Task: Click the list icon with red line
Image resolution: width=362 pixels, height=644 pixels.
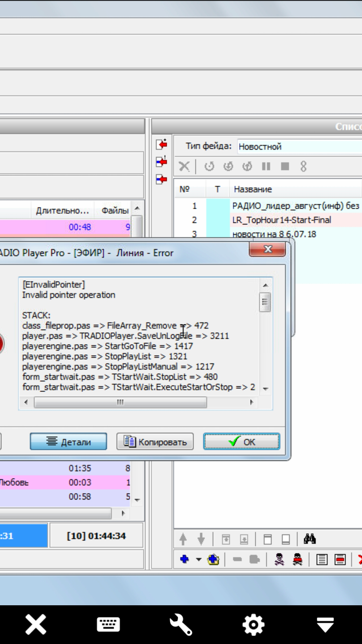Action: pos(340,560)
